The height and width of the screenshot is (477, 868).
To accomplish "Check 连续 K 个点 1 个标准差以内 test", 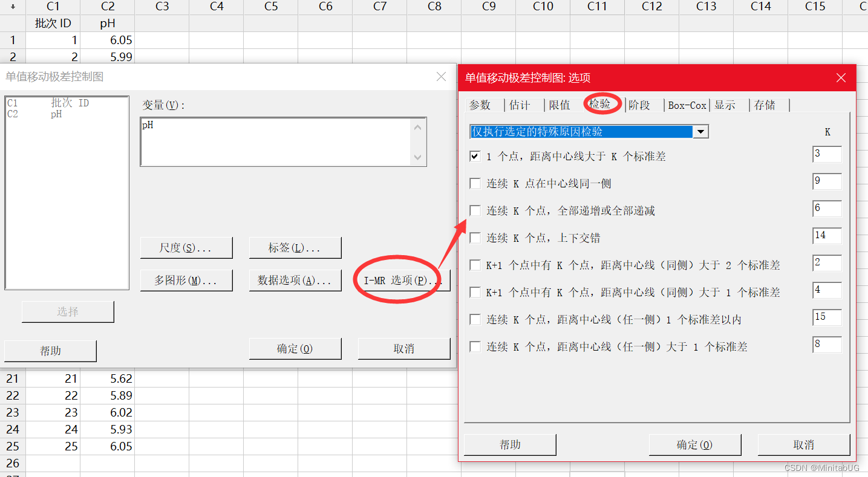I will pyautogui.click(x=475, y=320).
